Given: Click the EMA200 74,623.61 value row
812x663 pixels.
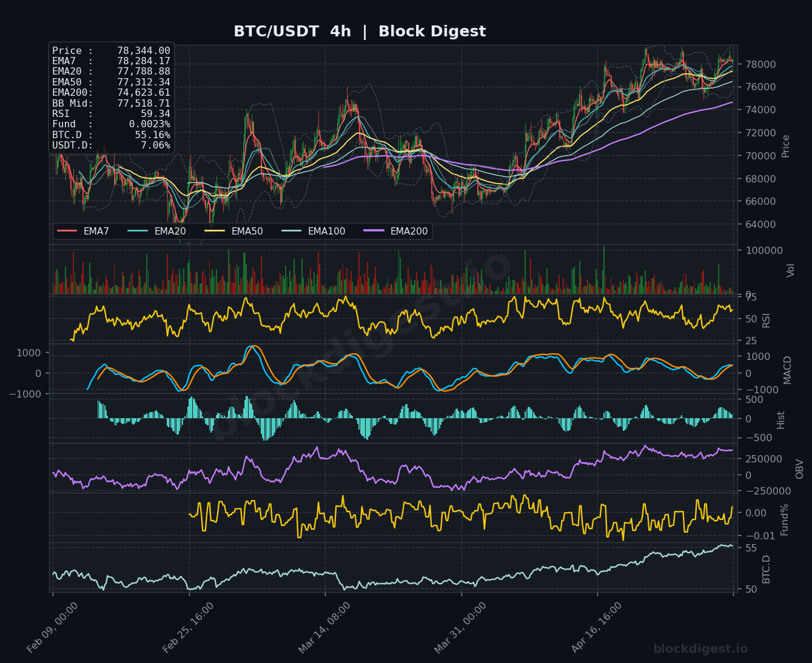Looking at the screenshot, I should (x=111, y=93).
